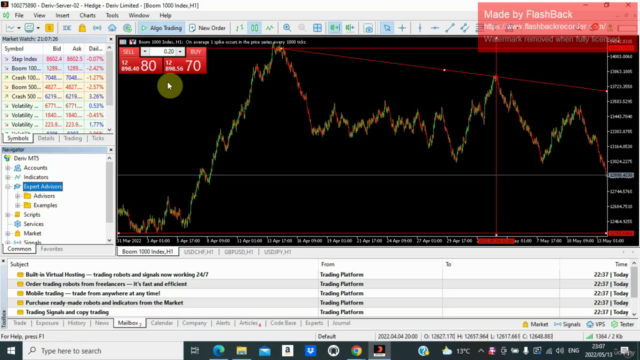Zoom in on the chart
Image resolution: width=640 pixels, height=360 pixels.
click(287, 28)
